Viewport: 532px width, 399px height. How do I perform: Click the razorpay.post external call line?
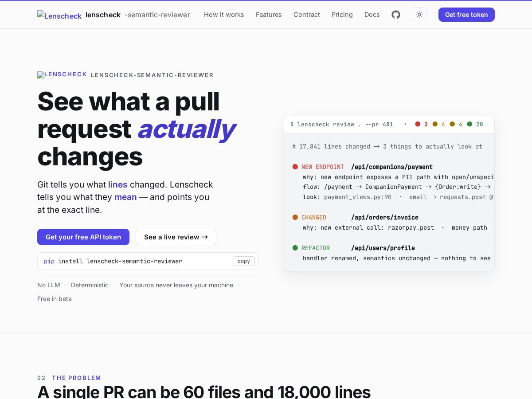pyautogui.click(x=395, y=228)
